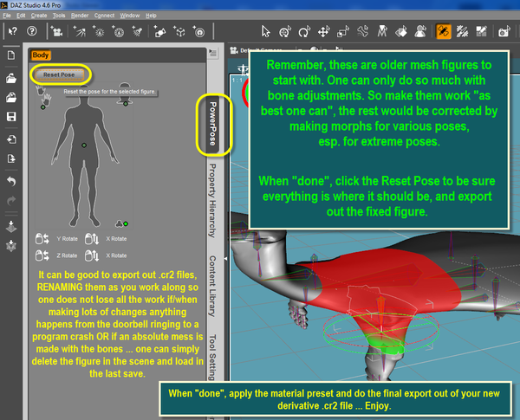Collapse the side pane with arrow handle

[226, 258]
